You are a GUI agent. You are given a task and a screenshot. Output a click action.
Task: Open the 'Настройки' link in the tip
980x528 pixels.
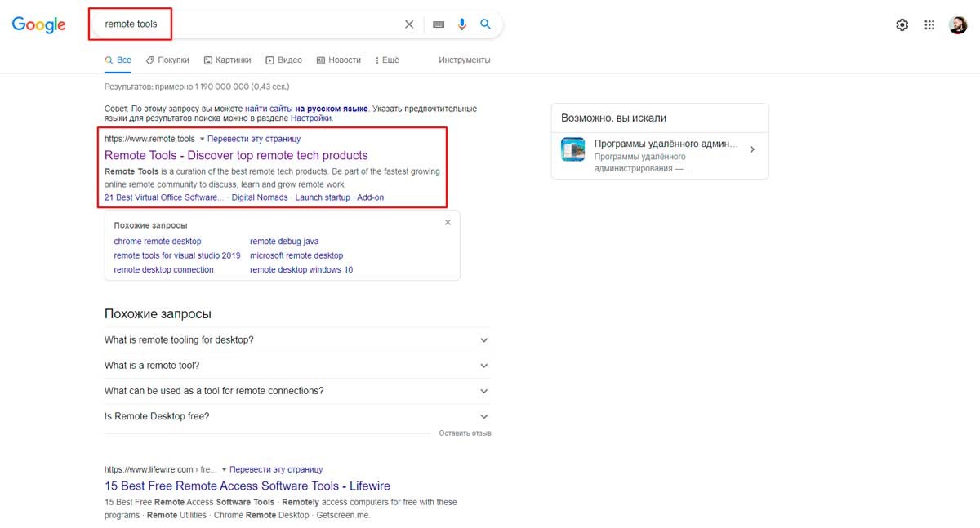tap(311, 118)
